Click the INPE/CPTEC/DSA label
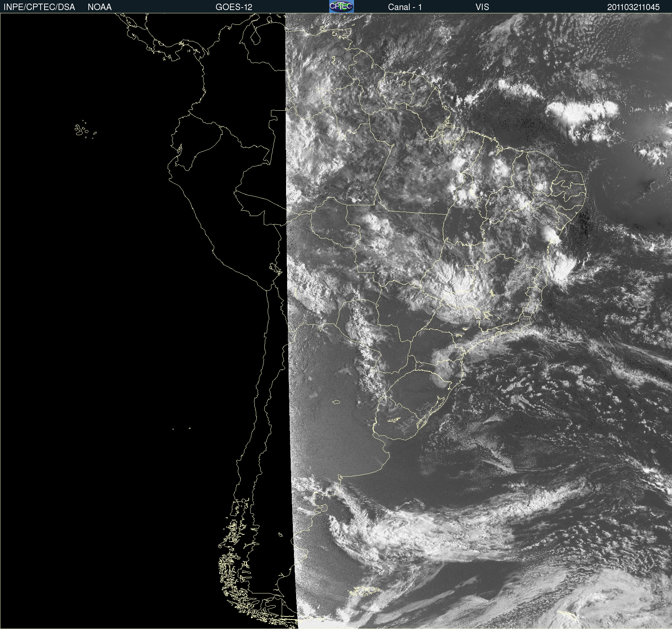Viewport: 672px width, 629px height. click(39, 7)
